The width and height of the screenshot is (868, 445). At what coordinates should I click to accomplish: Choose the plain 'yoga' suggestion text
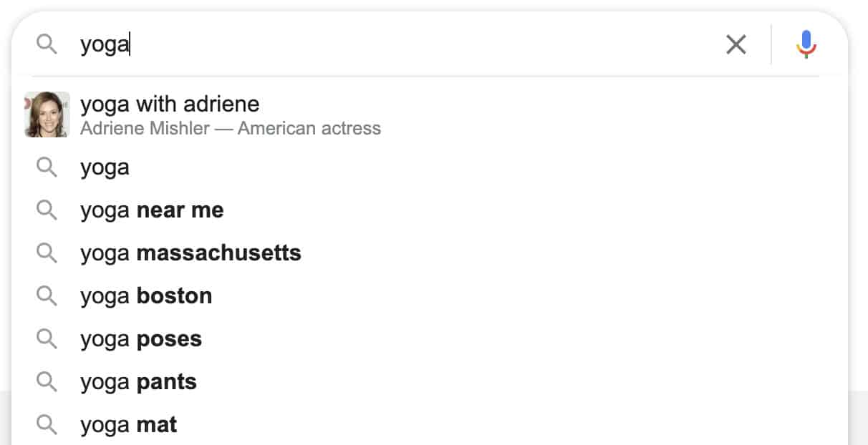click(x=105, y=167)
